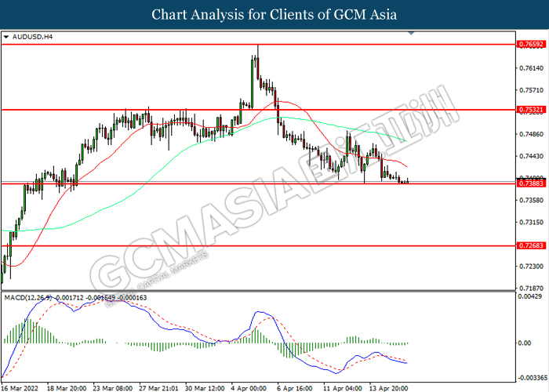Click the 0.73150 price scale value
This screenshot has width=549, height=392.
pyautogui.click(x=531, y=222)
